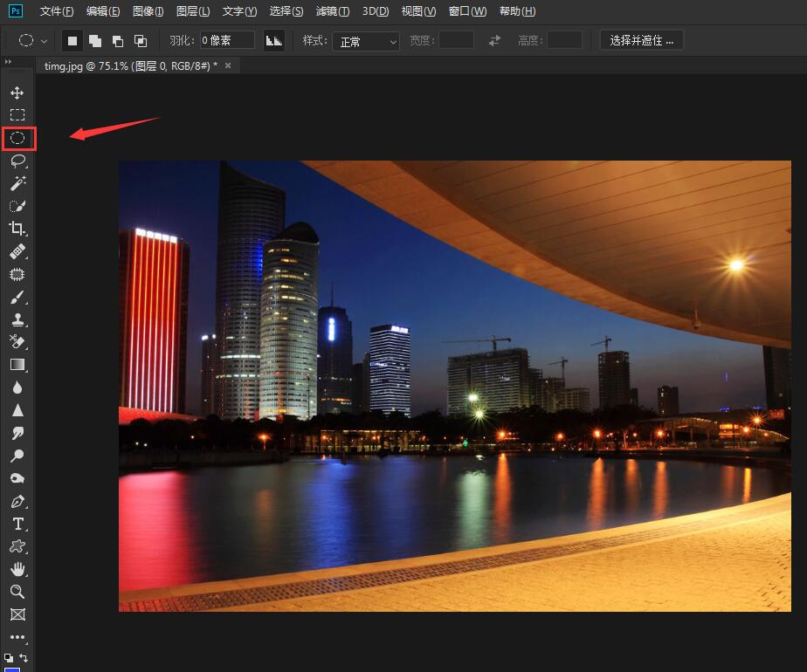Open the 图像 menu
Image resolution: width=807 pixels, height=672 pixels.
tap(148, 11)
